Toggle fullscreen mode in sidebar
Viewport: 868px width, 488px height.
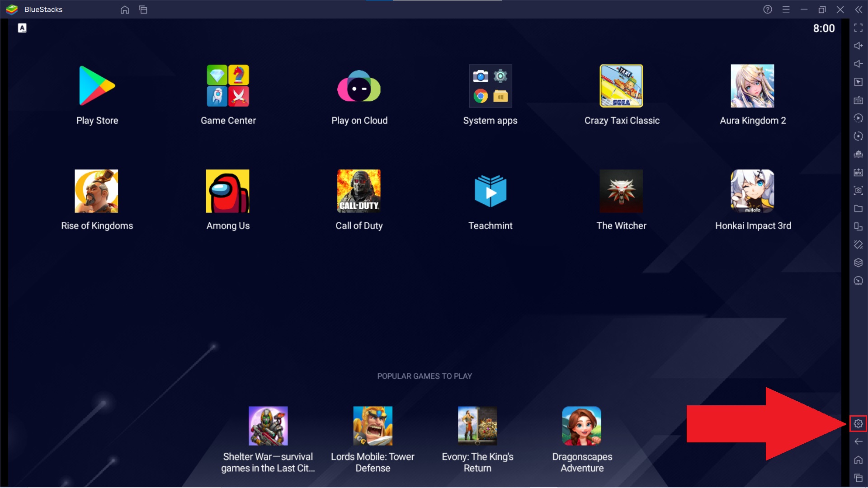[x=858, y=28]
